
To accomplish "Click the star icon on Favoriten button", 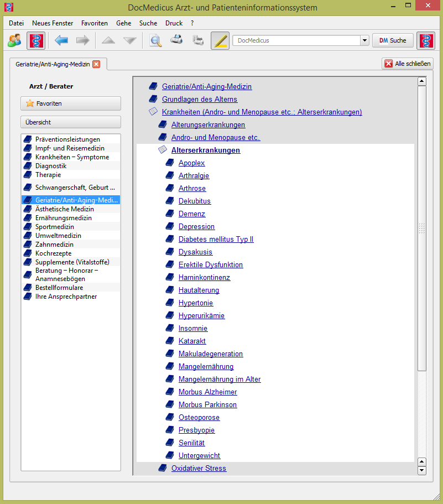I will coord(30,103).
